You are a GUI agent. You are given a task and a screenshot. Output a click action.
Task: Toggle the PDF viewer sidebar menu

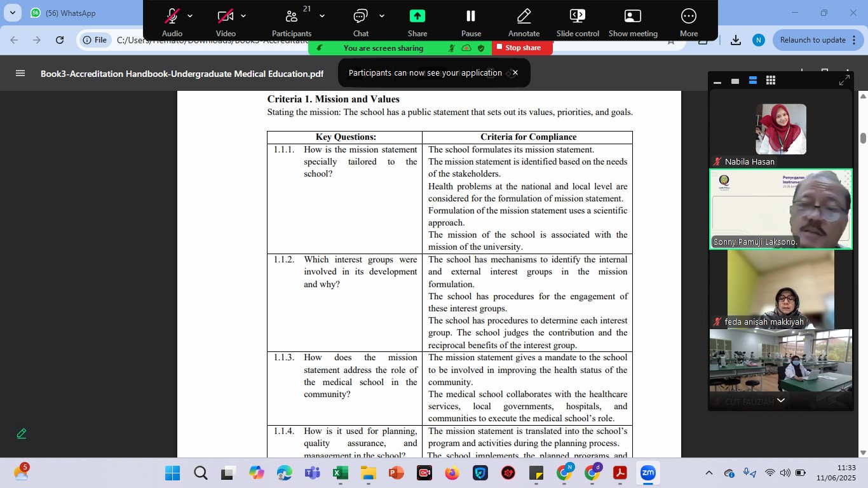pyautogui.click(x=20, y=73)
